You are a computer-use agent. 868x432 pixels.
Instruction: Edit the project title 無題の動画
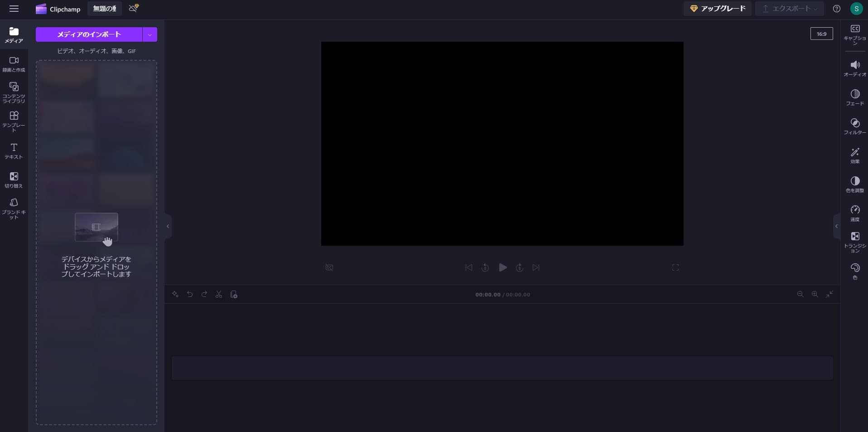pyautogui.click(x=105, y=9)
